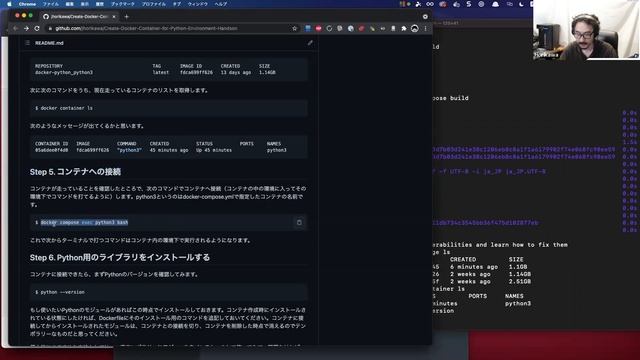Click 'ose build' text in terminal window
The height and width of the screenshot is (360, 640).
451,98
